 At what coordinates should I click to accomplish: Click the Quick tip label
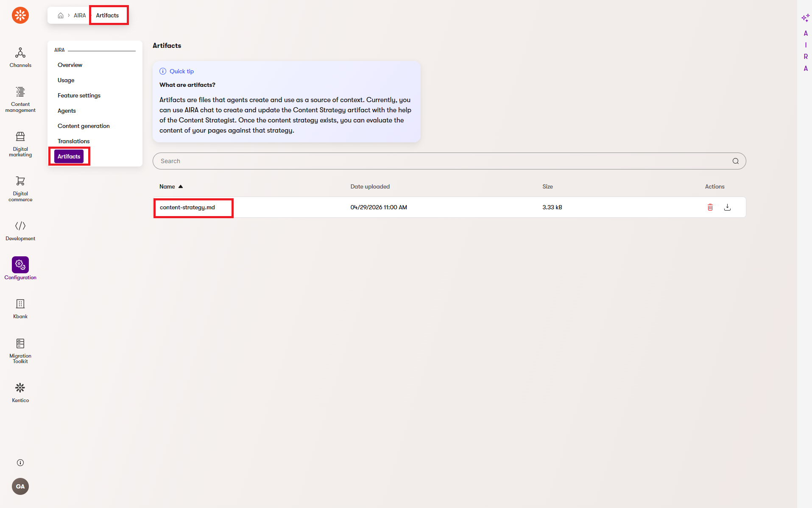[181, 71]
